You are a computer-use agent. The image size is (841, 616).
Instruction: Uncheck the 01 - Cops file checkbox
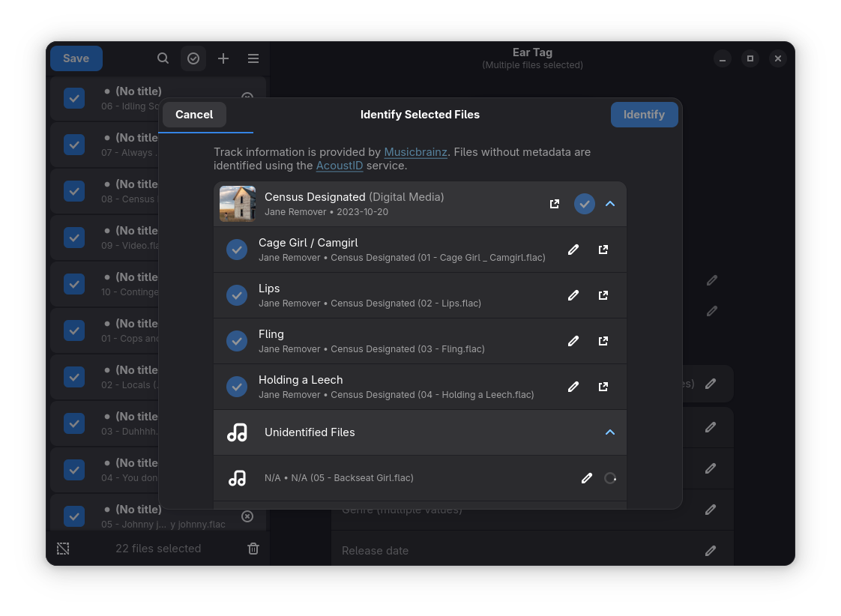(x=74, y=330)
